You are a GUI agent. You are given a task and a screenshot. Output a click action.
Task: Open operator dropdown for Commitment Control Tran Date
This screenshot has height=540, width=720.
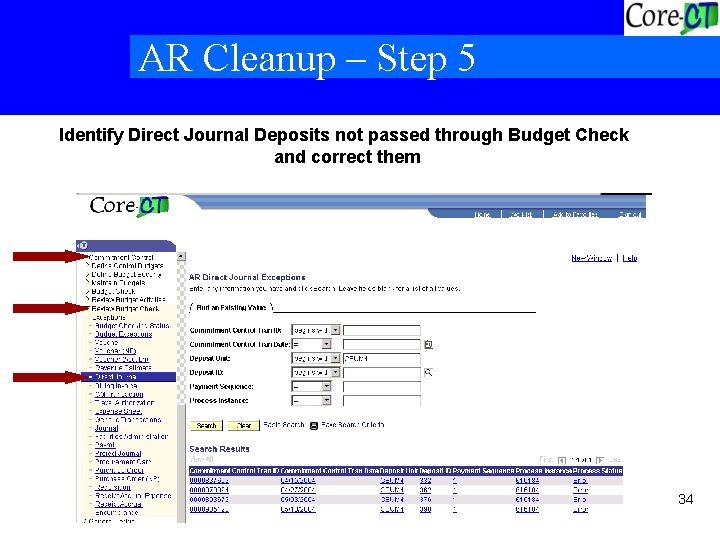(x=326, y=344)
